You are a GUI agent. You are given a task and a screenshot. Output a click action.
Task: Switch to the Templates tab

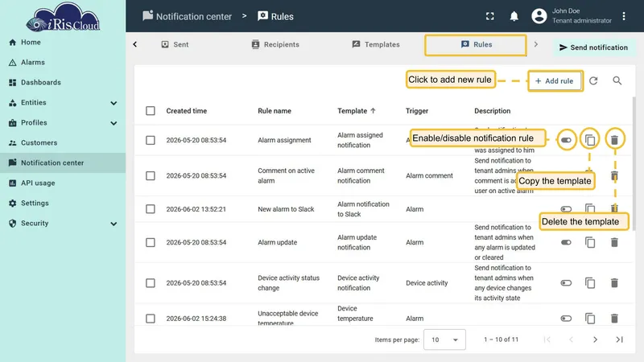pyautogui.click(x=376, y=44)
